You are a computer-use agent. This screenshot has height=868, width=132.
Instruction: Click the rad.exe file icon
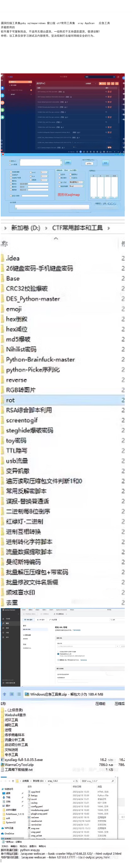29,817
